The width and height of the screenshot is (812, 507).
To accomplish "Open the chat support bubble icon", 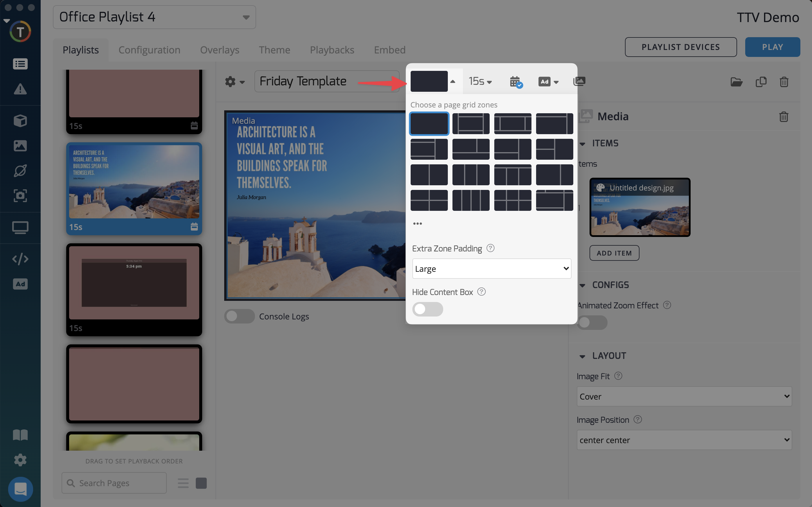I will coord(20,489).
